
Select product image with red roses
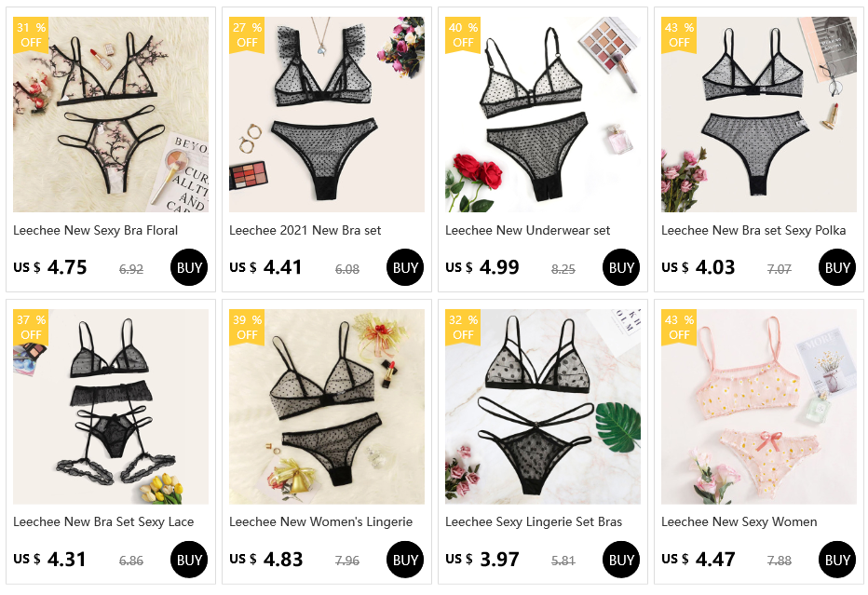(x=542, y=115)
